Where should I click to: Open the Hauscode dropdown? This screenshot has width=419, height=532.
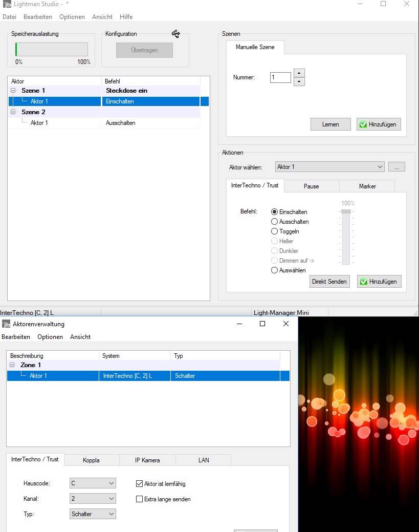pos(93,483)
